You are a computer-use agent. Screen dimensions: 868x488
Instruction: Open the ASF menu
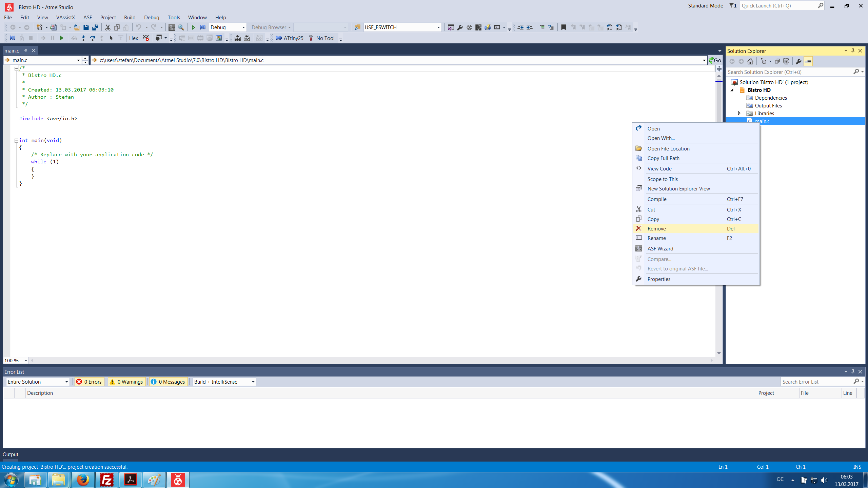tap(87, 18)
